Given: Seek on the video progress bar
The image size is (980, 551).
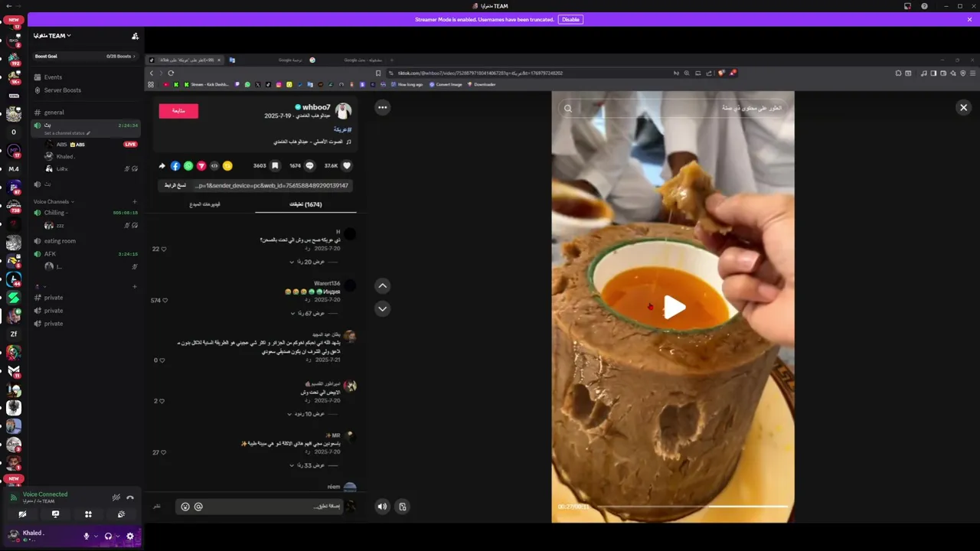Looking at the screenshot, I should pos(693,507).
